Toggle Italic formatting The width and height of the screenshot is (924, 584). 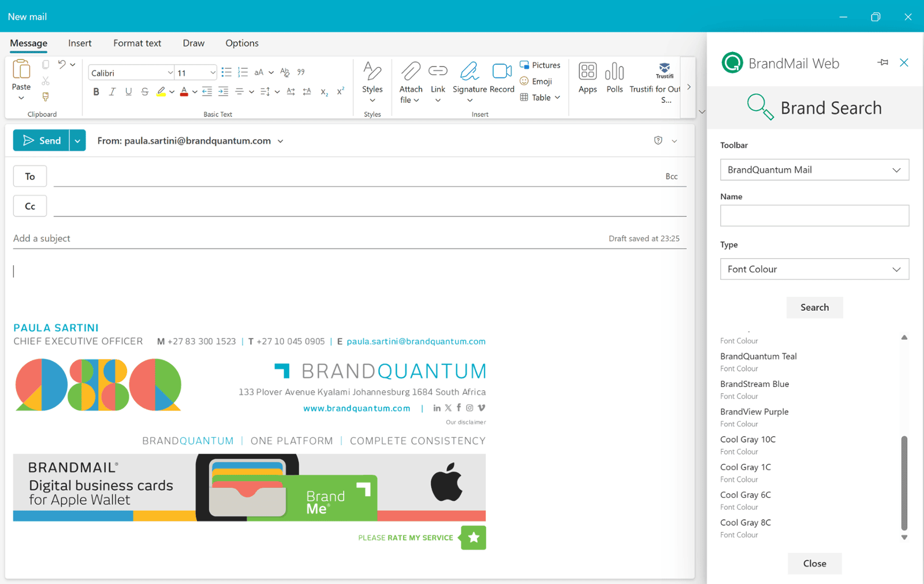tap(112, 92)
